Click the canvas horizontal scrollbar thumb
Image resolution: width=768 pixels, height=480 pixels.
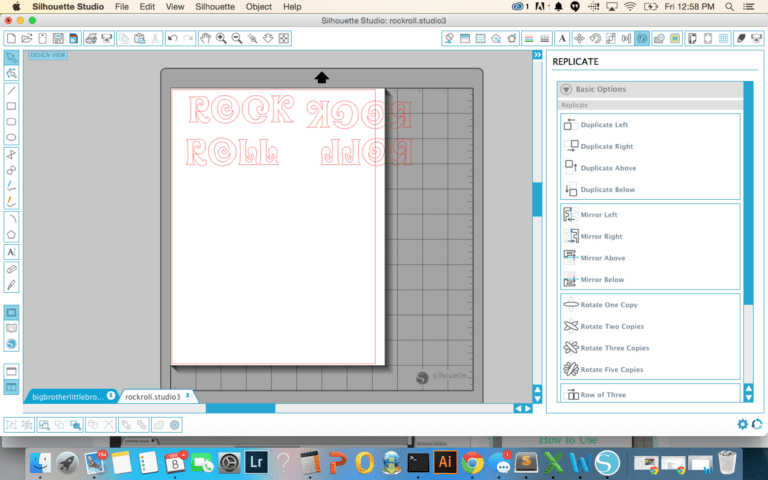tap(240, 408)
